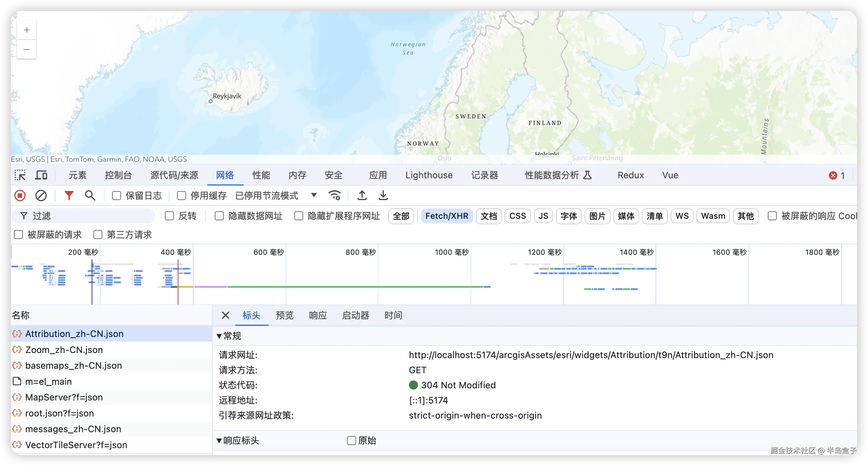Click the map zoom out minus button
The image size is (868, 466).
tap(27, 50)
